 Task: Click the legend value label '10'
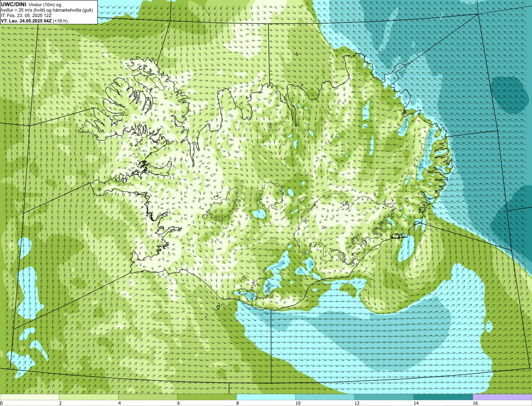298,403
